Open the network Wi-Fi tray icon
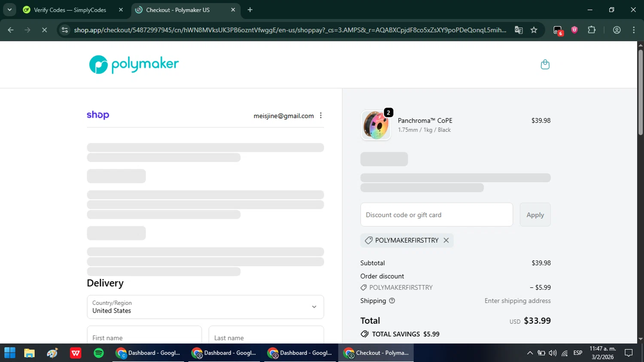The height and width of the screenshot is (362, 644). click(x=565, y=353)
